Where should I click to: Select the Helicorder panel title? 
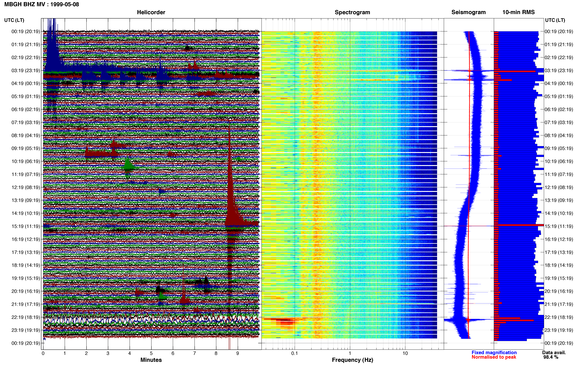151,12
